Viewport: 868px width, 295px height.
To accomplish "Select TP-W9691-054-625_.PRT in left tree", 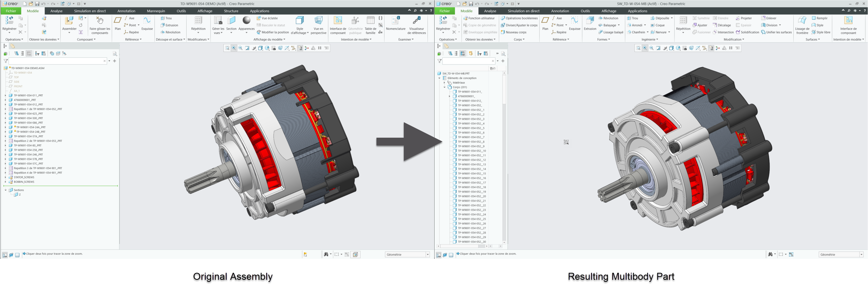I will pos(28,114).
